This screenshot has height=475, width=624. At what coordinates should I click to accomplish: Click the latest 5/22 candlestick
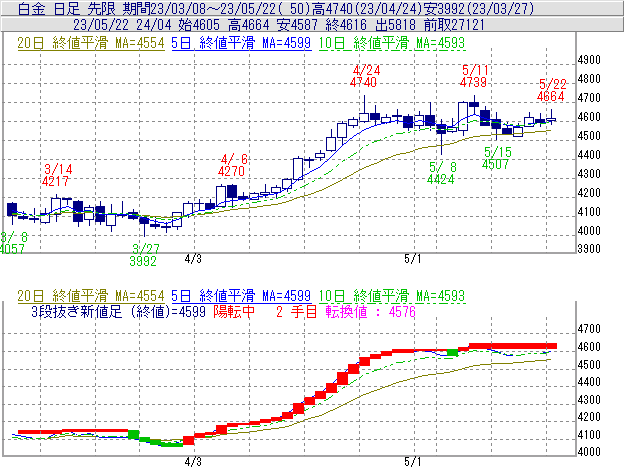pyautogui.click(x=551, y=119)
